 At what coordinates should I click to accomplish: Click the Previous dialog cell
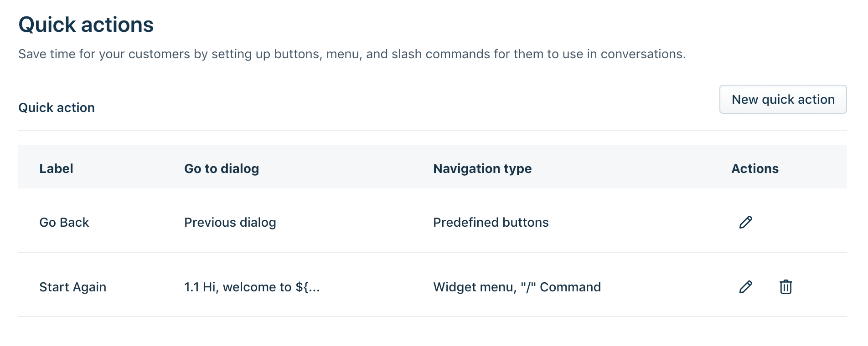pos(230,222)
